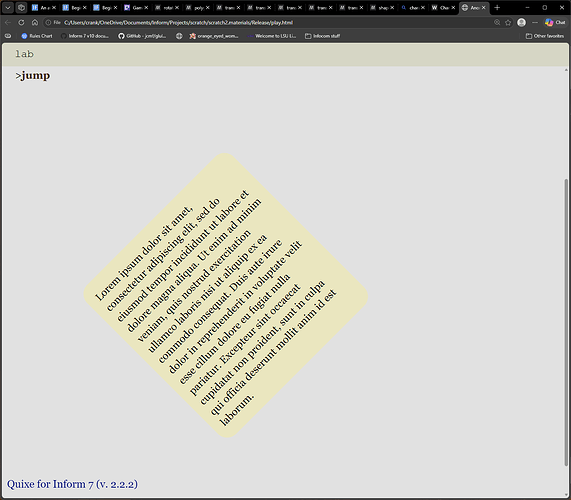Viewport: 571px width, 500px height.
Task: Open Copilot Chat button
Action: 555,23
